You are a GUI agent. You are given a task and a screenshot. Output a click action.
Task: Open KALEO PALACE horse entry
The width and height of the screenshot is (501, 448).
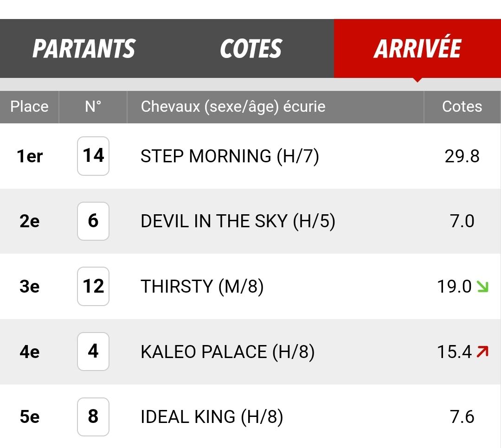pyautogui.click(x=228, y=352)
